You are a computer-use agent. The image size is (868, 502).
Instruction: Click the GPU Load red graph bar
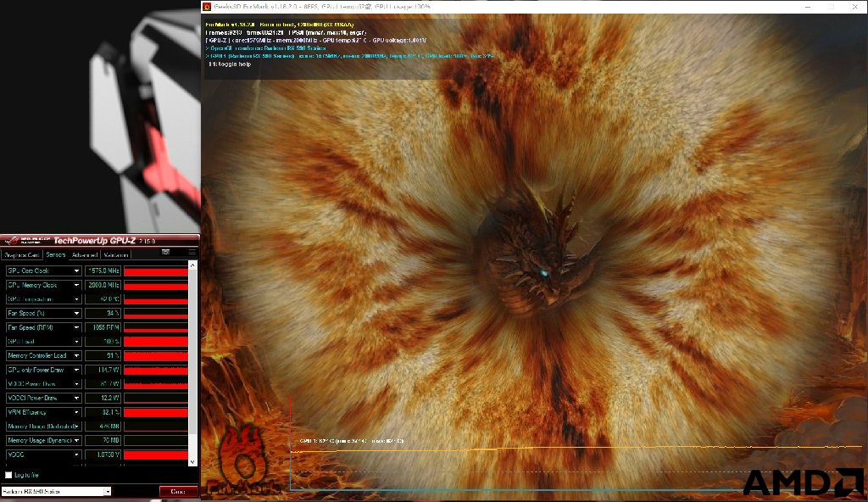point(156,342)
